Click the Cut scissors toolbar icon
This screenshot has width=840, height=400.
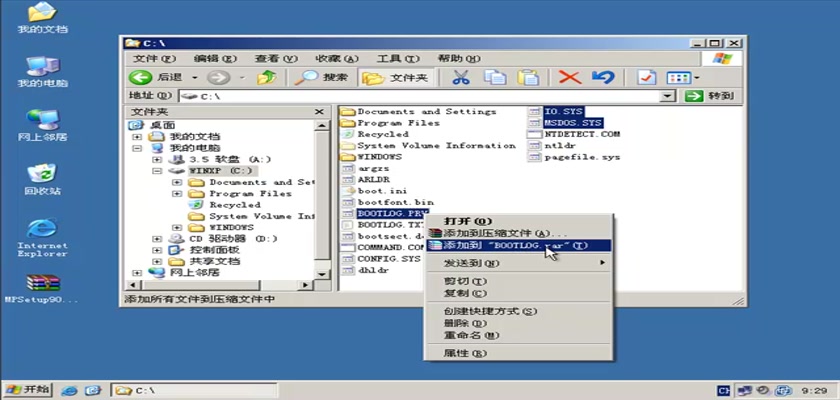point(460,78)
